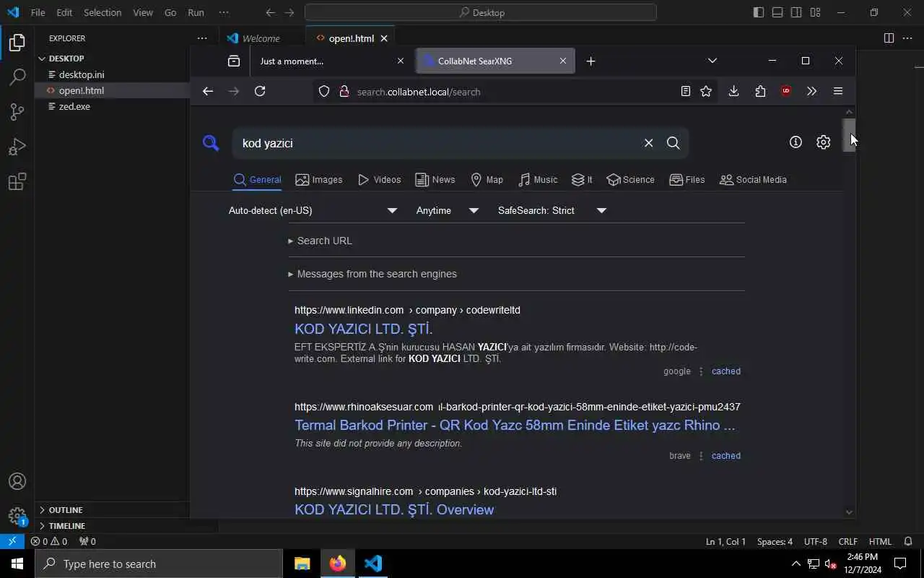The width and height of the screenshot is (924, 578).
Task: Switch to the Map category tab
Action: pyautogui.click(x=487, y=180)
